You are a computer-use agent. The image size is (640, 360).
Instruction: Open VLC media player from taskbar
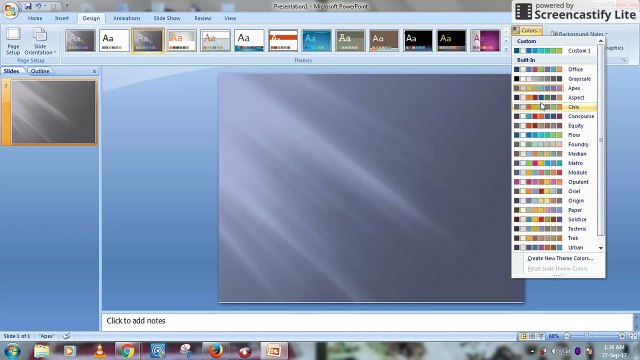99,351
